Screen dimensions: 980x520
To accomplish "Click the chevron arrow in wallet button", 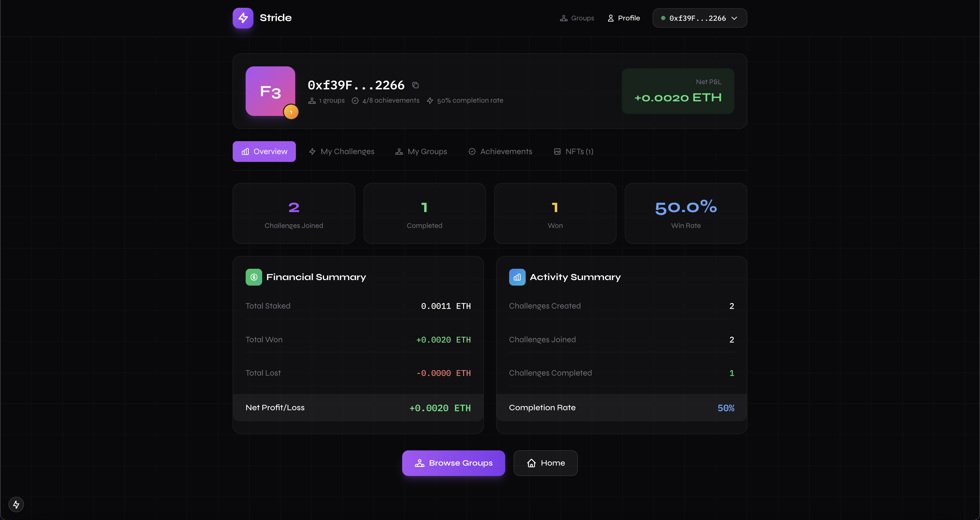I will coord(734,18).
